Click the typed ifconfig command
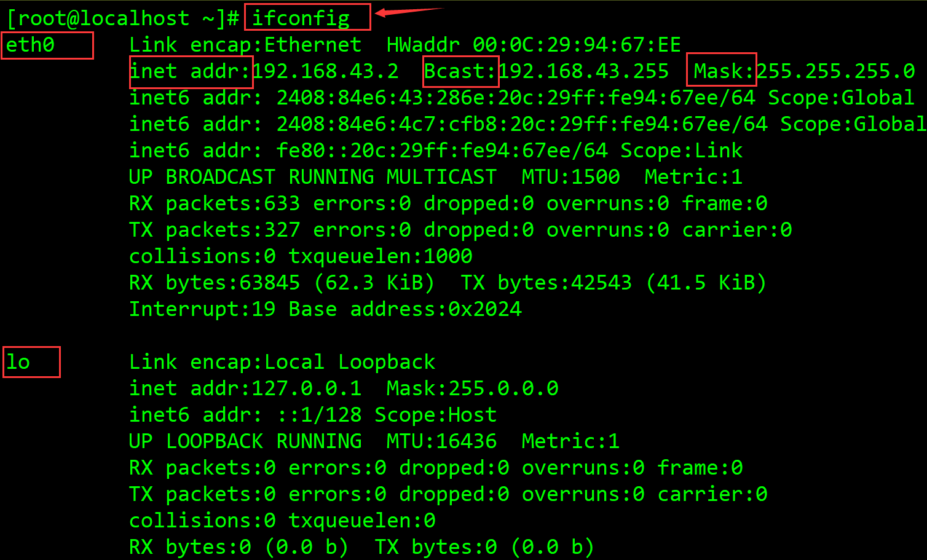The image size is (927, 560). click(301, 18)
